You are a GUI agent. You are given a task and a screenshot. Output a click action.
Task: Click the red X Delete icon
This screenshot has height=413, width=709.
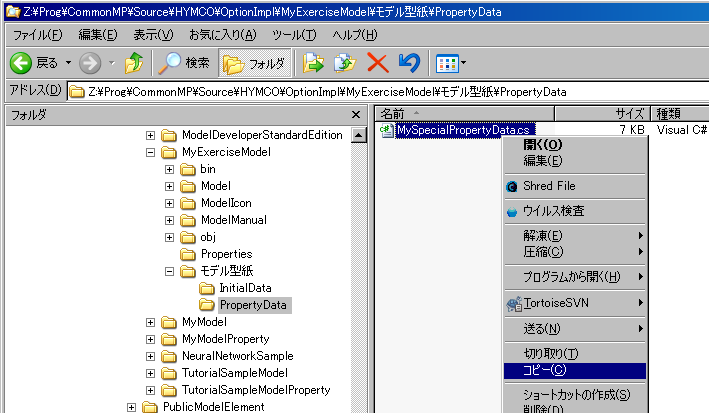[378, 63]
